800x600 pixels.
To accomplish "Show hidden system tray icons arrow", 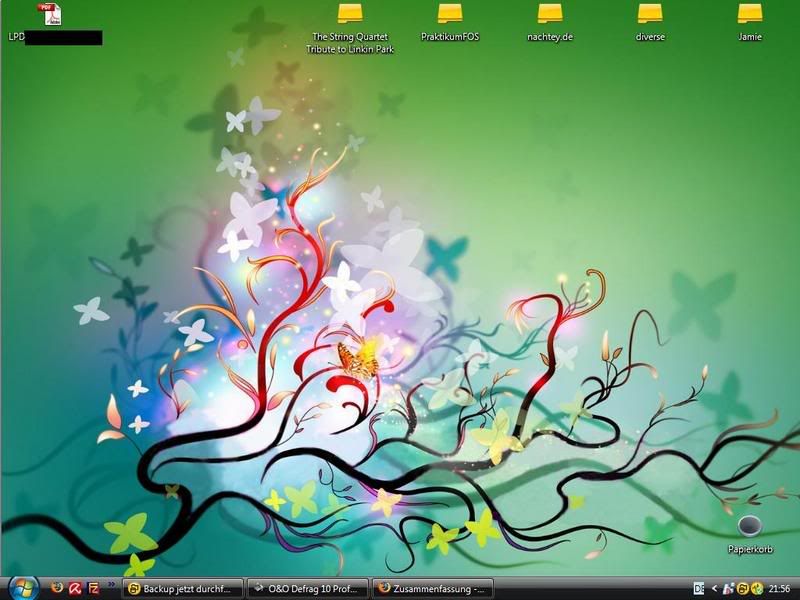I will 714,588.
